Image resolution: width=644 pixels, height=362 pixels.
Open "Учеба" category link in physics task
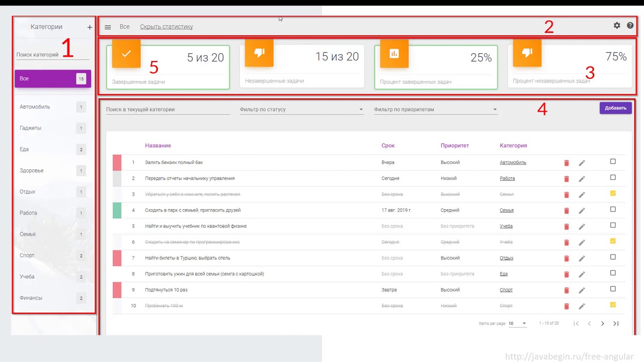506,226
